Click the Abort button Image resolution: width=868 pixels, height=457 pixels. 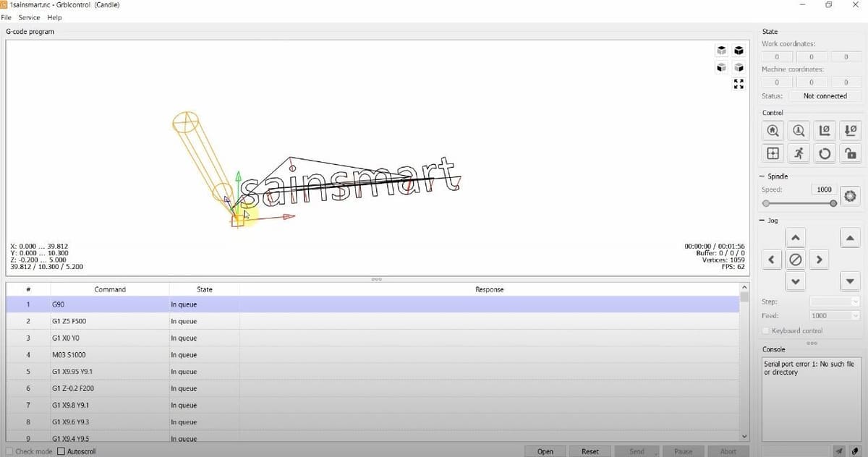pos(728,451)
